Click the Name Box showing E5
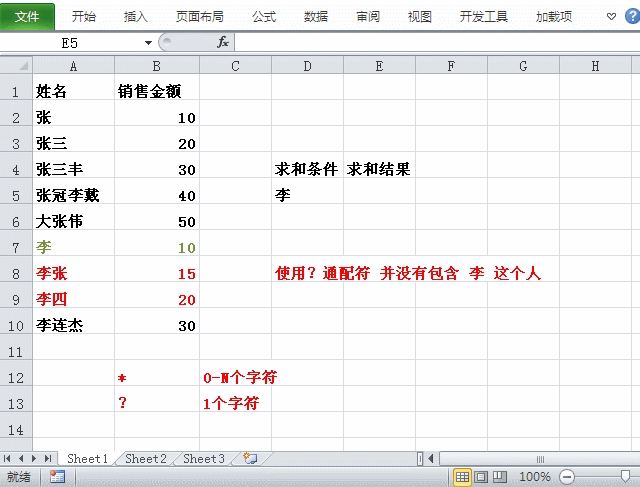Screen dimensions: 640x487 click(x=71, y=42)
